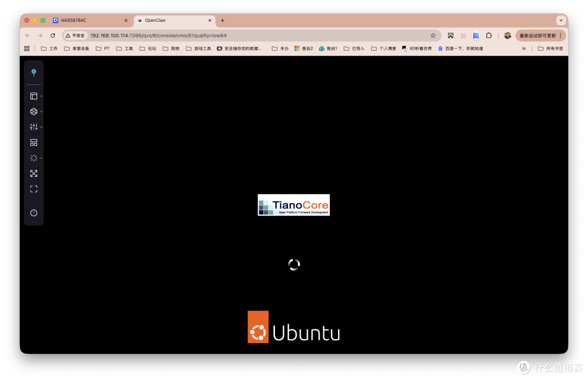Open the PT bookmarks folder
Image resolution: width=588 pixels, height=380 pixels.
(x=103, y=48)
